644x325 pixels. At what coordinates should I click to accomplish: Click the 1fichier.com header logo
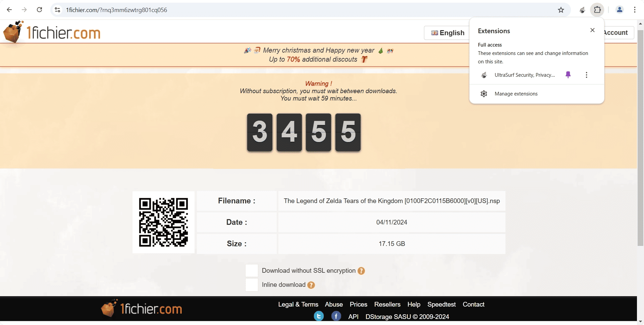(x=52, y=32)
